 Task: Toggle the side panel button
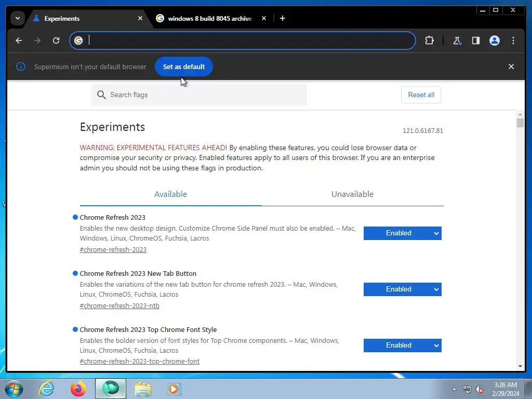[476, 41]
